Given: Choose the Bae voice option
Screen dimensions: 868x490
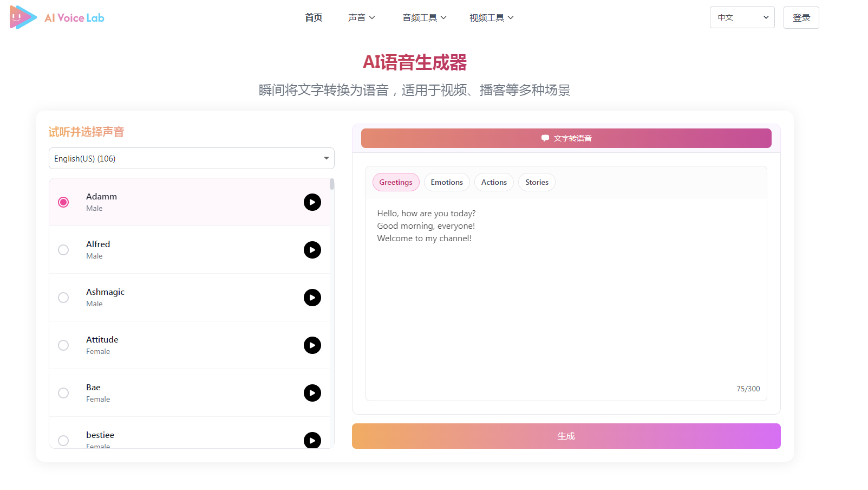Looking at the screenshot, I should pos(63,393).
